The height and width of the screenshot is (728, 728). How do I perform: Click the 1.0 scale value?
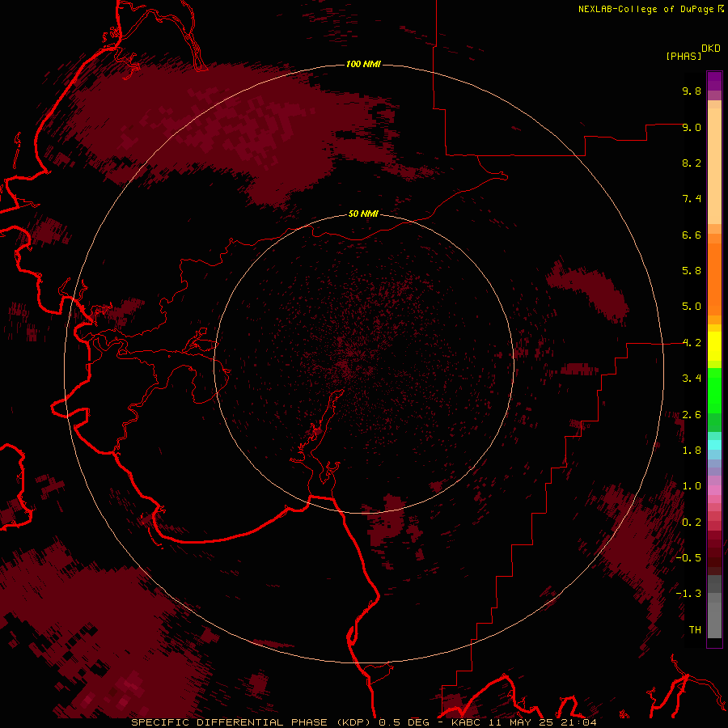(692, 486)
